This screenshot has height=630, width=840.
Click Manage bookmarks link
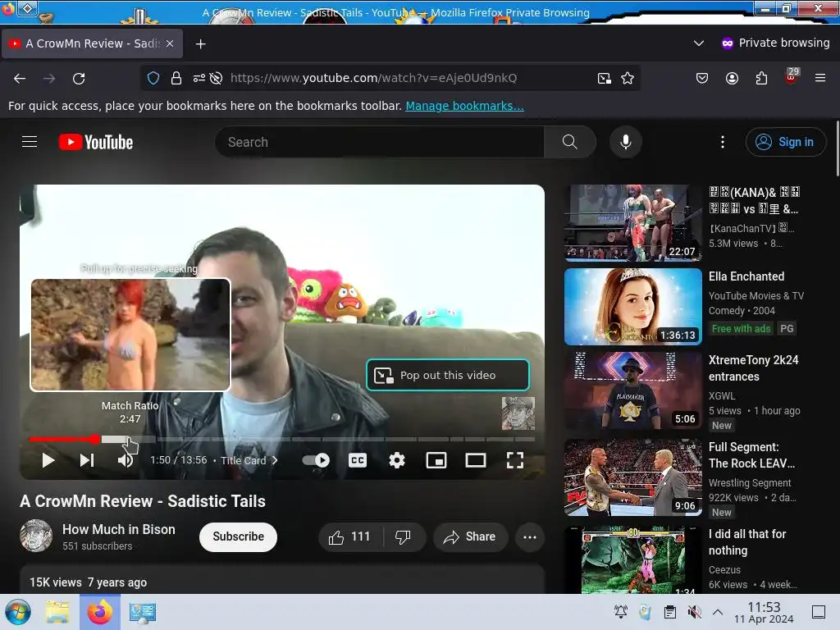tap(464, 106)
